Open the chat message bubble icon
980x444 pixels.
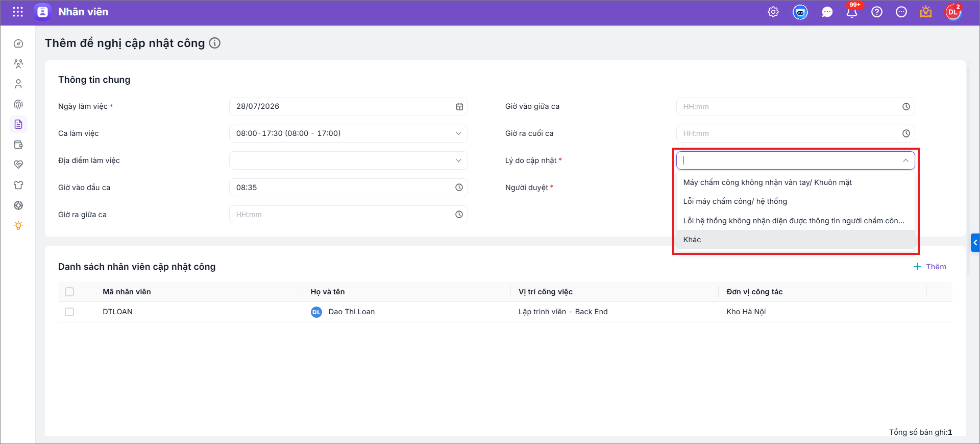(x=827, y=12)
